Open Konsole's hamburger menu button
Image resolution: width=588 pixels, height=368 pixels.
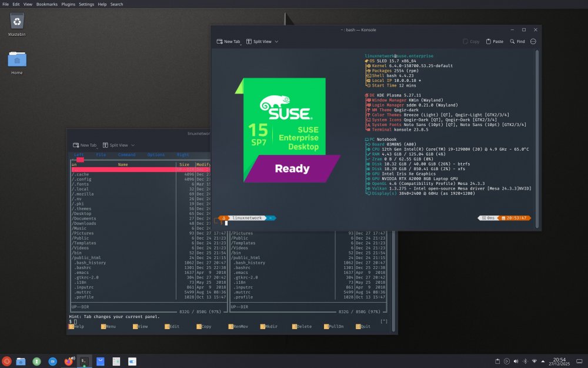pos(533,42)
